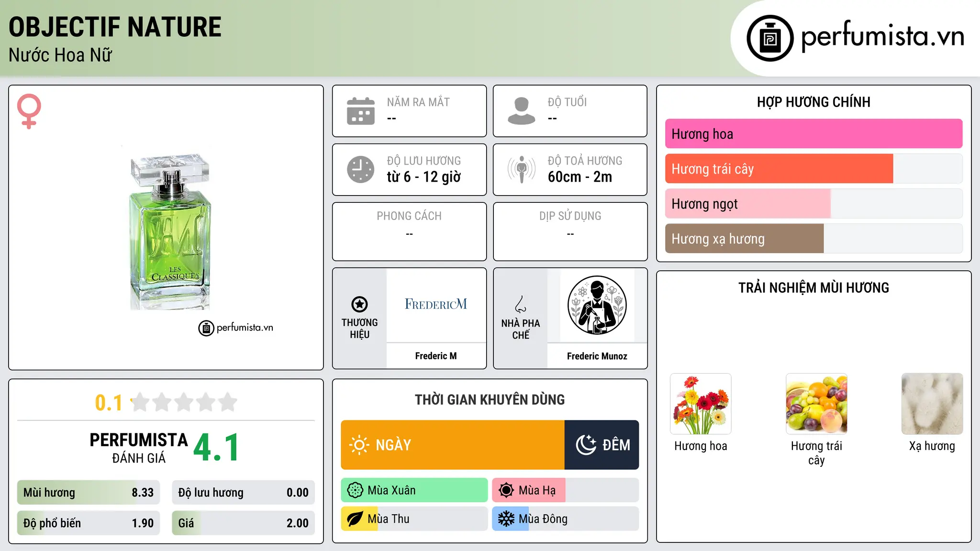This screenshot has width=980, height=551.
Task: Click the moon icon next to Đêm
Action: point(586,445)
